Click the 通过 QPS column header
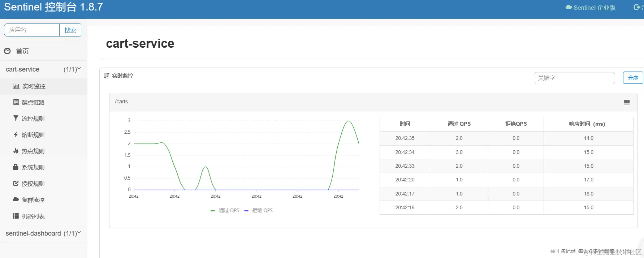 [459, 124]
